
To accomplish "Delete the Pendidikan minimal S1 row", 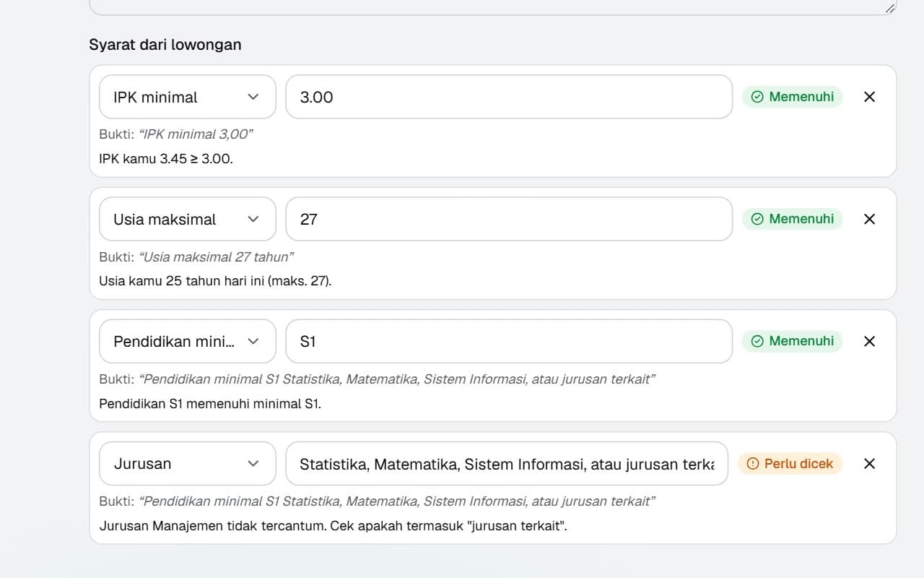I will pos(869,341).
